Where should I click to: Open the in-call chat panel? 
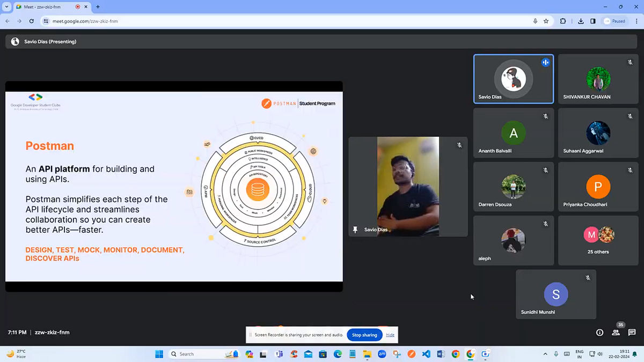[x=632, y=333]
